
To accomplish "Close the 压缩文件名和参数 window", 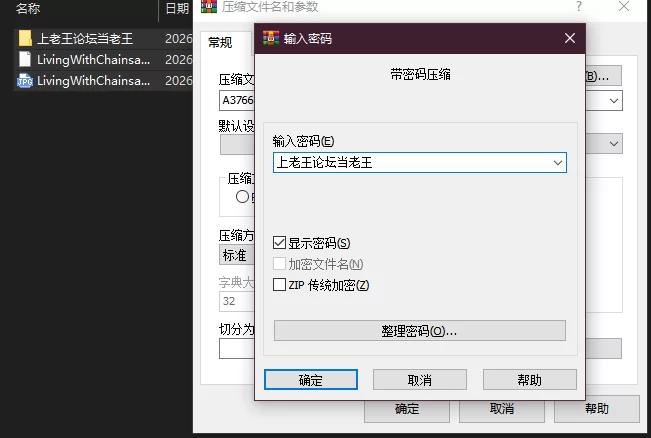I will (x=624, y=6).
